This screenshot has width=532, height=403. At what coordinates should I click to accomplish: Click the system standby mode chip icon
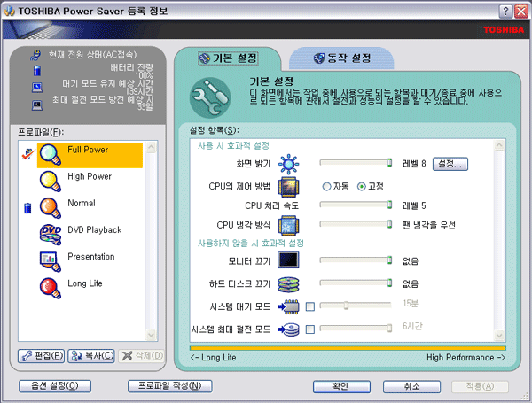tap(288, 306)
